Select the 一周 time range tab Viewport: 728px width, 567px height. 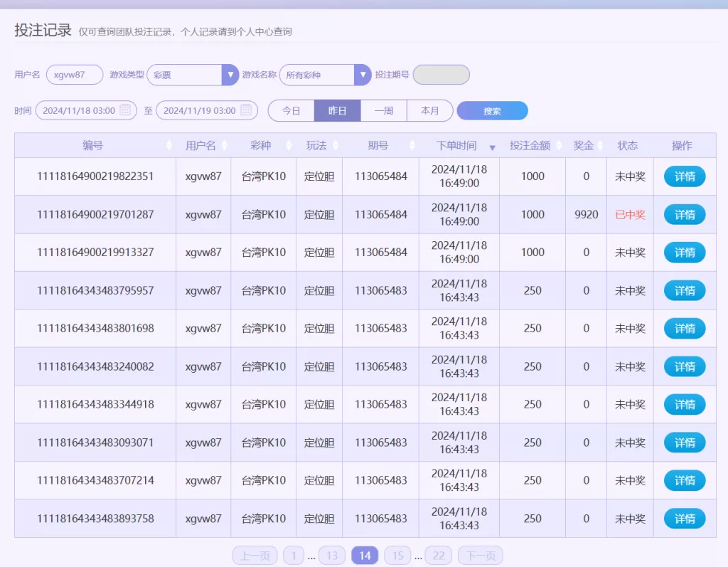click(x=383, y=110)
